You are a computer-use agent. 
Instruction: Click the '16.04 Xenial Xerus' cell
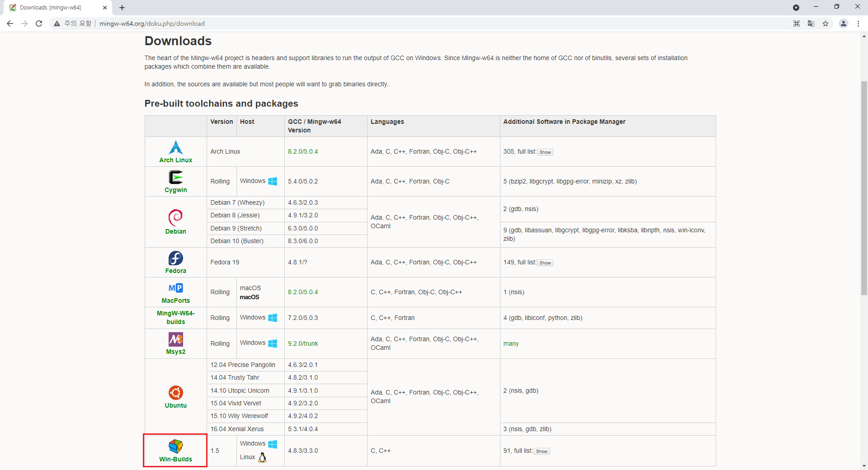245,429
